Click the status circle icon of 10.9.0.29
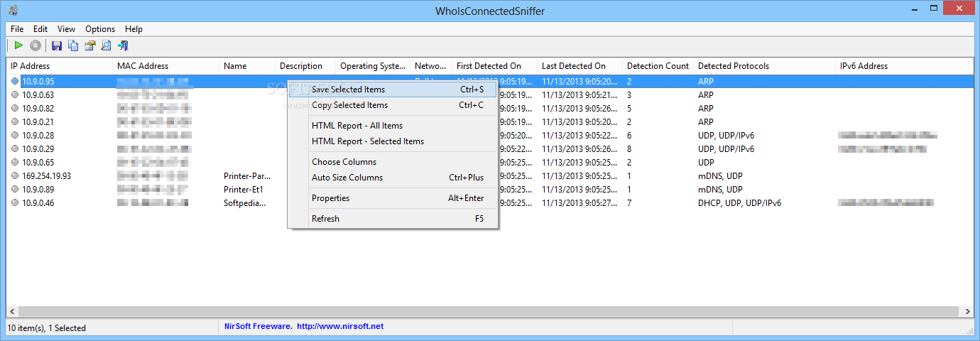This screenshot has width=980, height=341. coord(15,149)
